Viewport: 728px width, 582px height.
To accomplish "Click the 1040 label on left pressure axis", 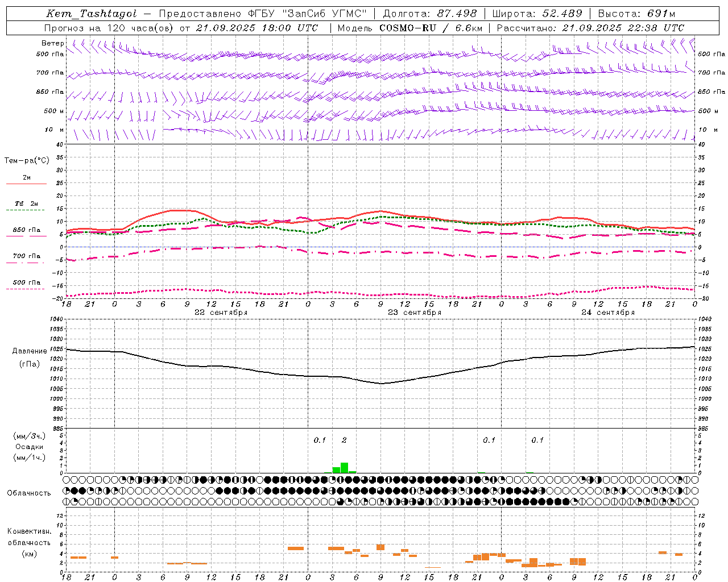I will [x=56, y=319].
